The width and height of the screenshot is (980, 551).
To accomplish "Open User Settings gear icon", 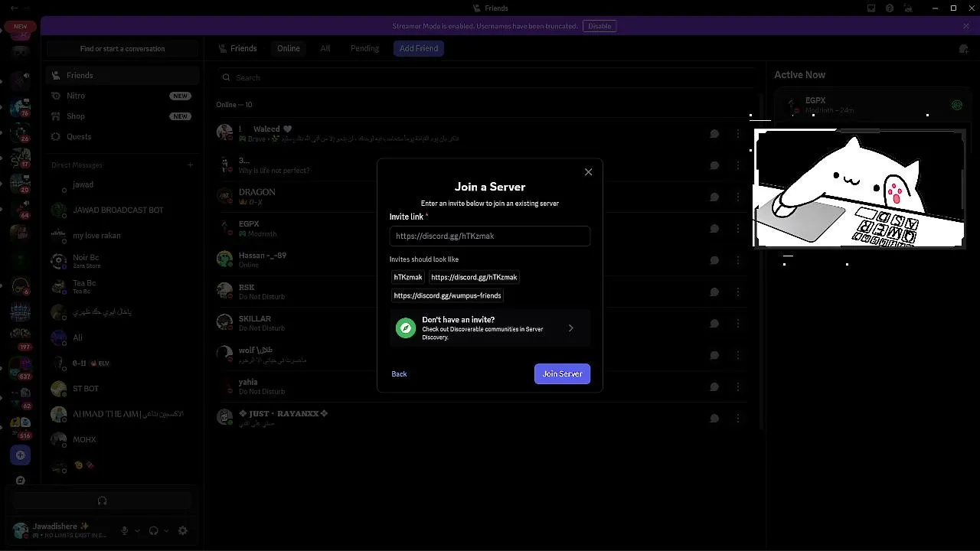I will pyautogui.click(x=183, y=530).
